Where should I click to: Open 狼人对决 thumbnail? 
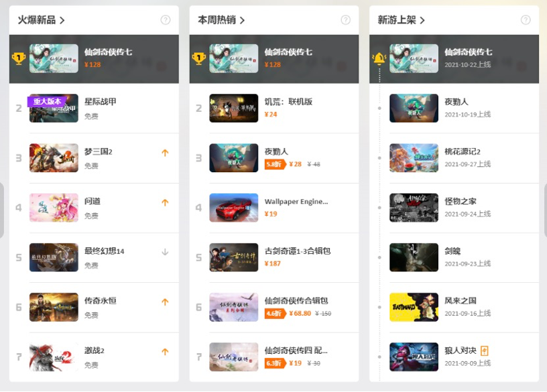(414, 356)
